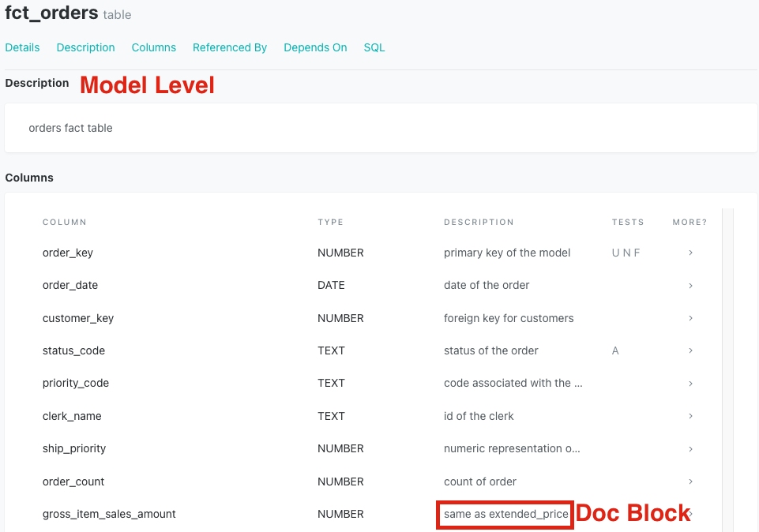Image resolution: width=759 pixels, height=532 pixels.
Task: Expand order_count column details
Action: 690,481
